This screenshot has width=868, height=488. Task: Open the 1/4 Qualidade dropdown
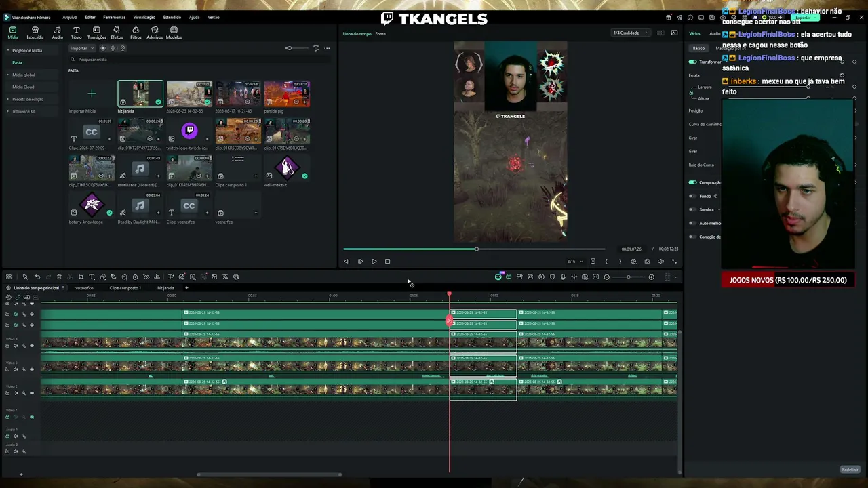tap(631, 33)
